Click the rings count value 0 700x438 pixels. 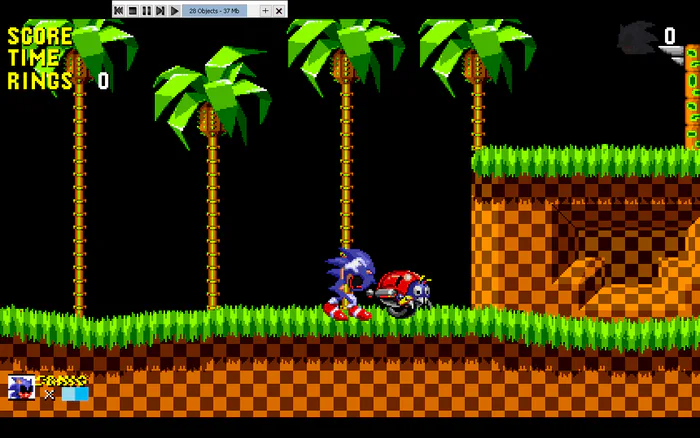(103, 81)
